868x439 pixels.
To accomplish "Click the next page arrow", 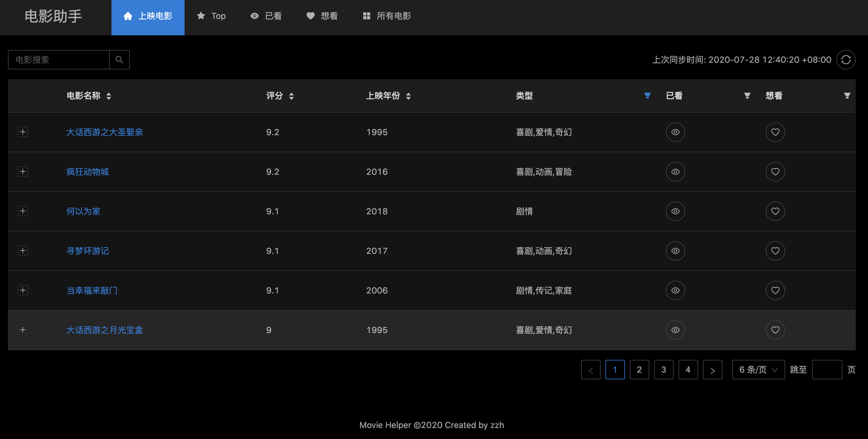I will point(712,370).
